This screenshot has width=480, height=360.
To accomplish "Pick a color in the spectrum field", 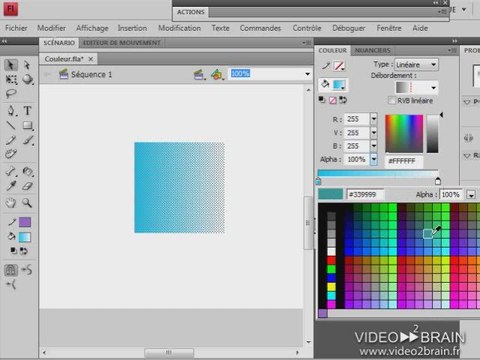I will (404, 133).
